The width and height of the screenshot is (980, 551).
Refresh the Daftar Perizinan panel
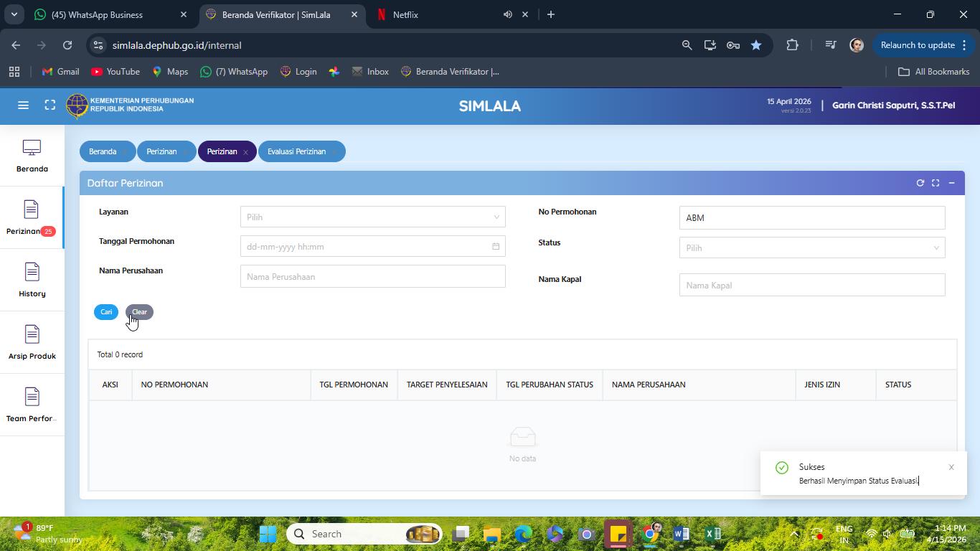pos(920,183)
